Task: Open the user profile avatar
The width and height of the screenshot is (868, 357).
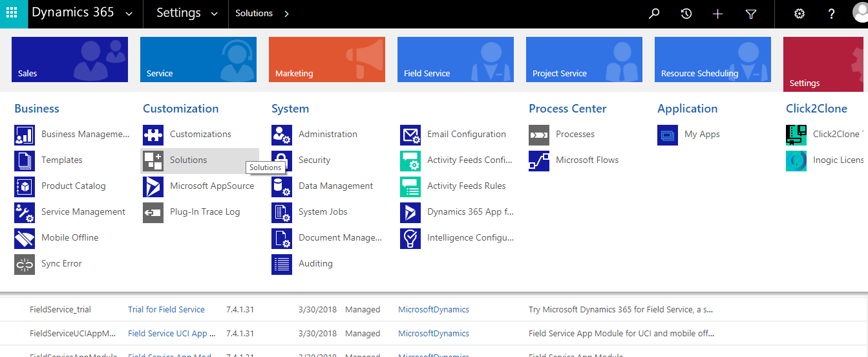Action: [x=860, y=14]
